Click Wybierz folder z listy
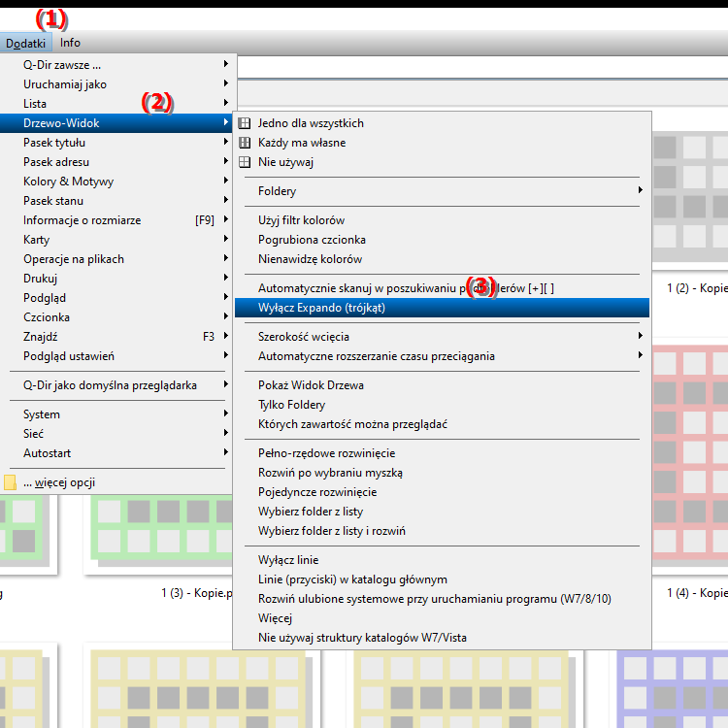This screenshot has height=728, width=728. click(442, 512)
